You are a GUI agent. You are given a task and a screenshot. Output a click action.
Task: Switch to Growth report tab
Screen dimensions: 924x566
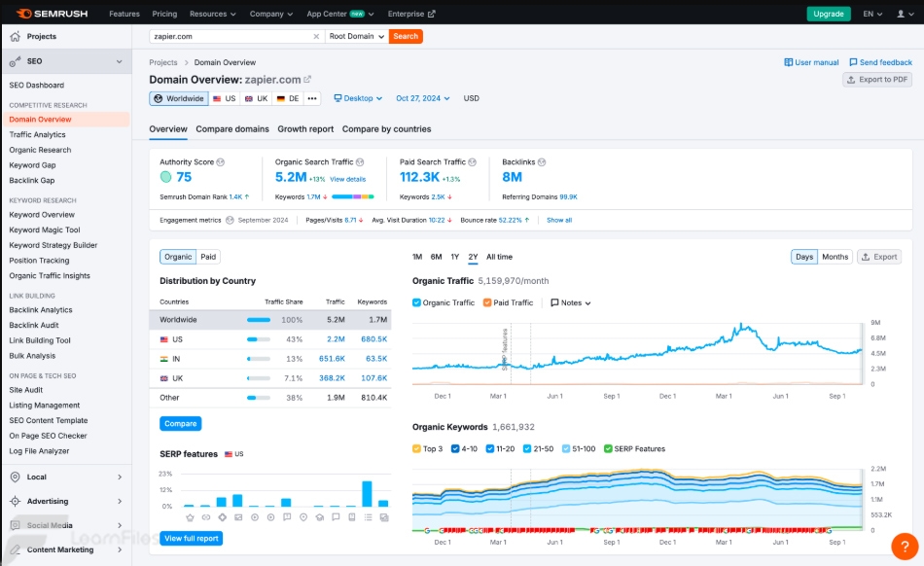(305, 129)
